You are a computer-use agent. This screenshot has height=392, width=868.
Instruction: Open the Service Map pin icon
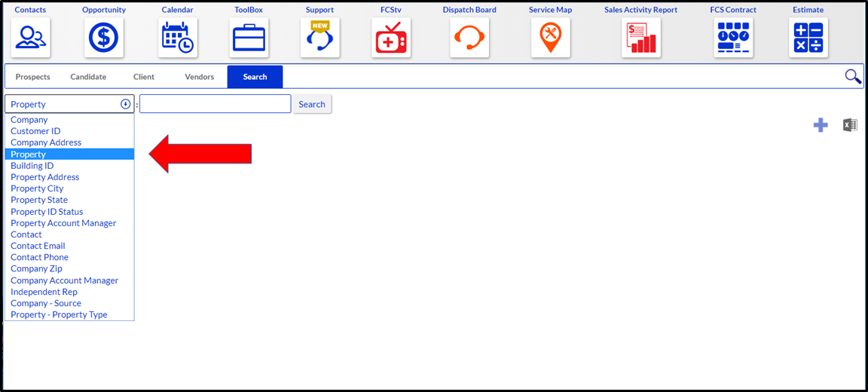point(550,38)
